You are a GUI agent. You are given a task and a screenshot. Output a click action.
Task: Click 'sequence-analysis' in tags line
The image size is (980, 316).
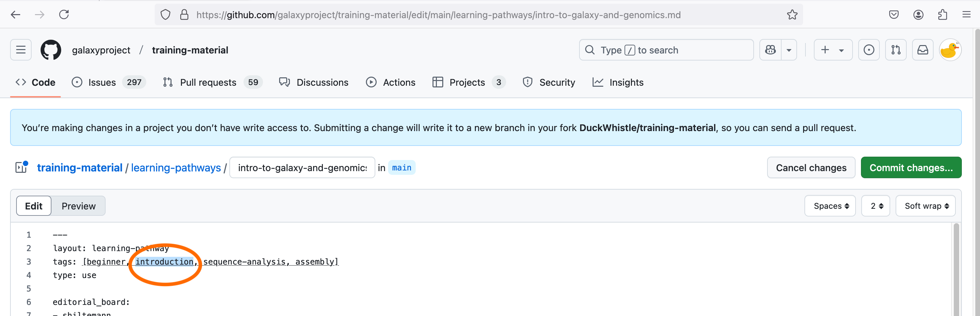[x=244, y=262]
